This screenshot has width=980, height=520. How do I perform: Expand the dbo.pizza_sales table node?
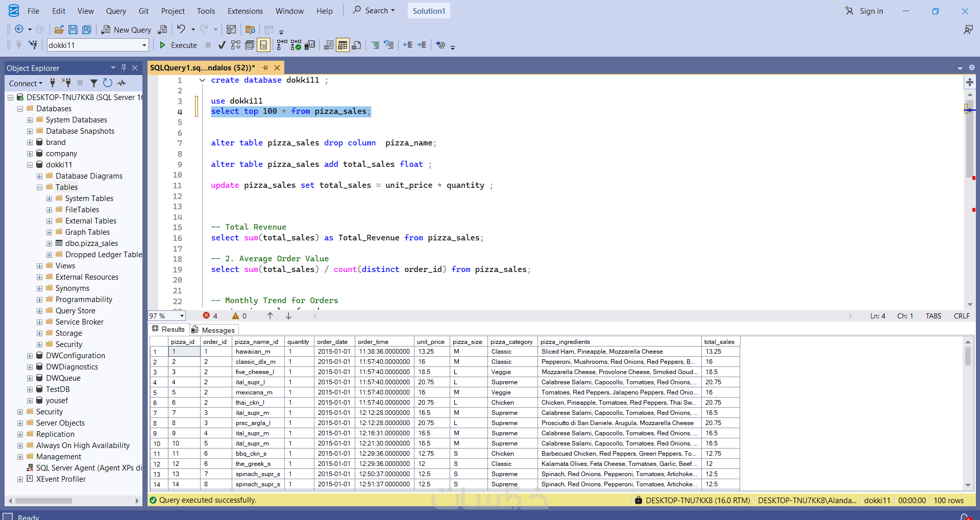(x=50, y=243)
